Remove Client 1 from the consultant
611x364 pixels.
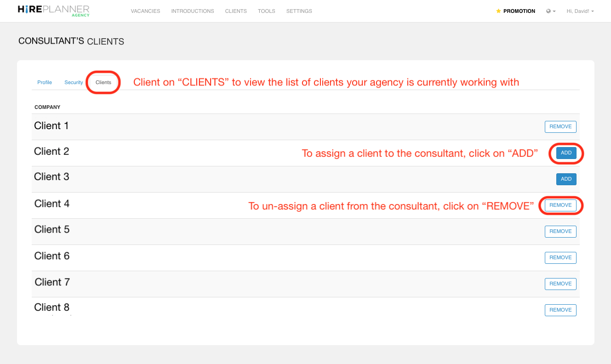pos(560,127)
